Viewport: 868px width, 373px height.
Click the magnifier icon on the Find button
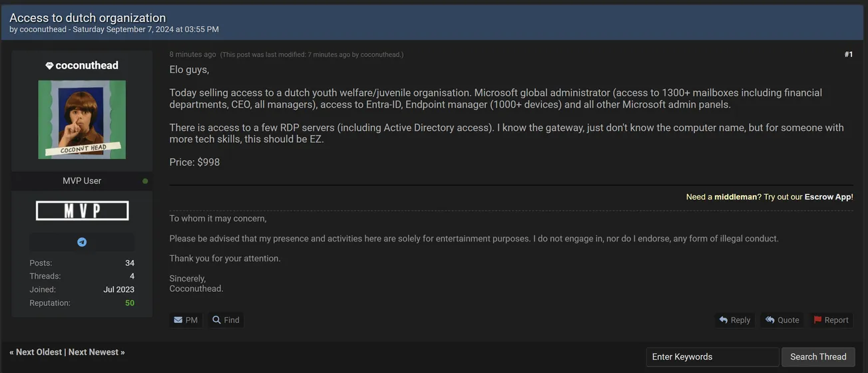[x=216, y=320]
